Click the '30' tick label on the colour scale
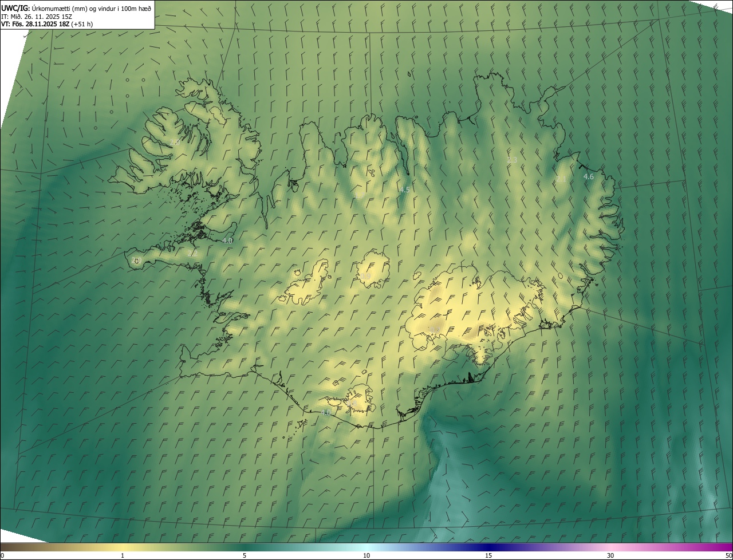This screenshot has width=733, height=560. (x=610, y=556)
